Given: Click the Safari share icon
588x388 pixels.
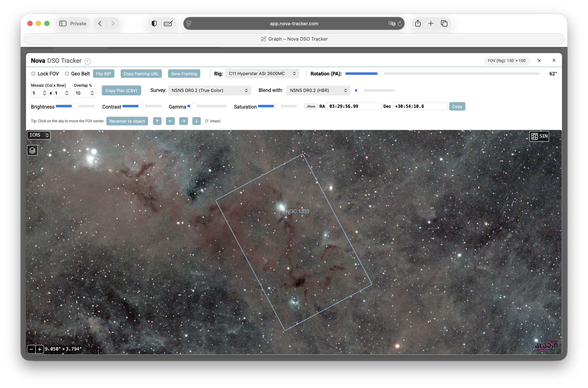Looking at the screenshot, I should click(x=418, y=23).
